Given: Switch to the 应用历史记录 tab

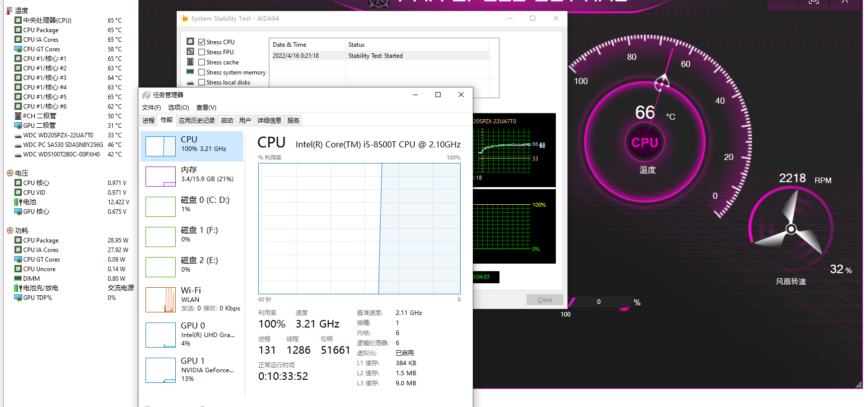Looking at the screenshot, I should point(197,121).
